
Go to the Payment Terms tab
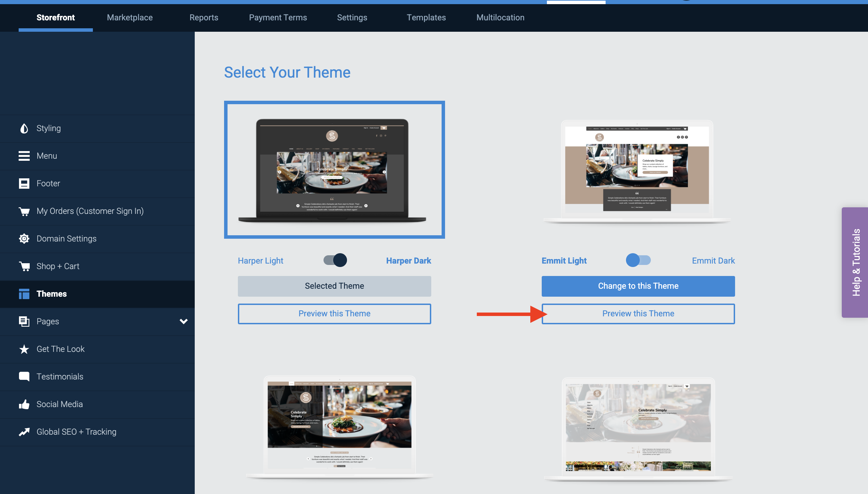coord(278,18)
